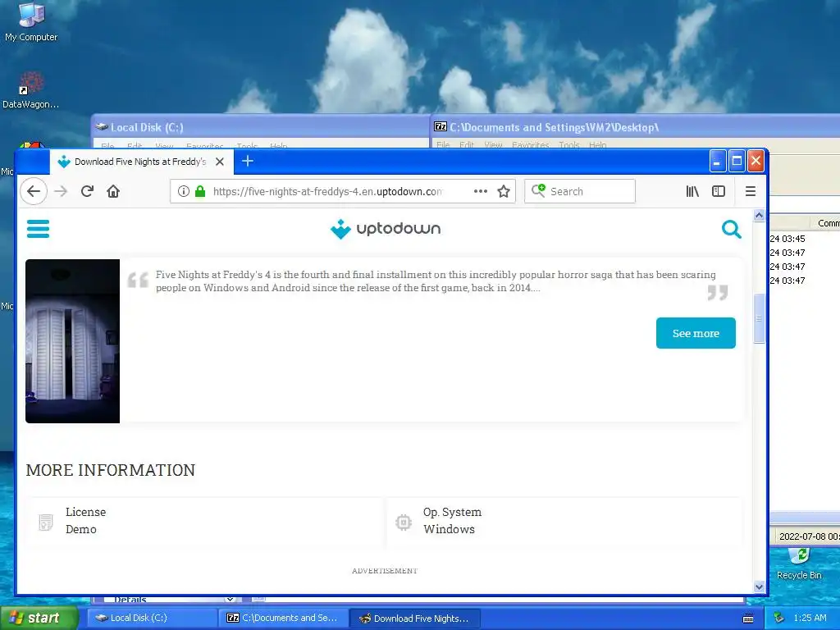Click the Uptodown search magnifier

(x=731, y=230)
